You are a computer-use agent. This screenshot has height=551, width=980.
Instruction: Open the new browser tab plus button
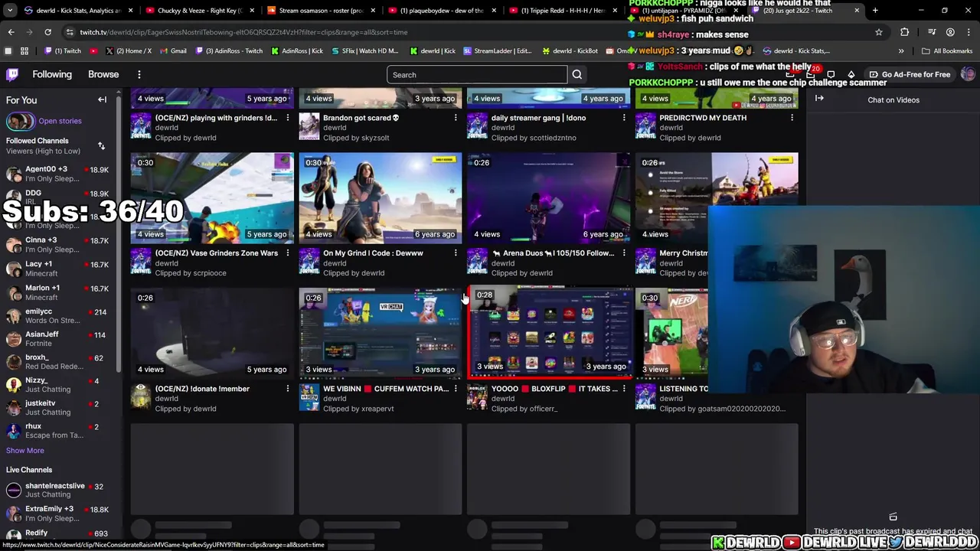(875, 11)
